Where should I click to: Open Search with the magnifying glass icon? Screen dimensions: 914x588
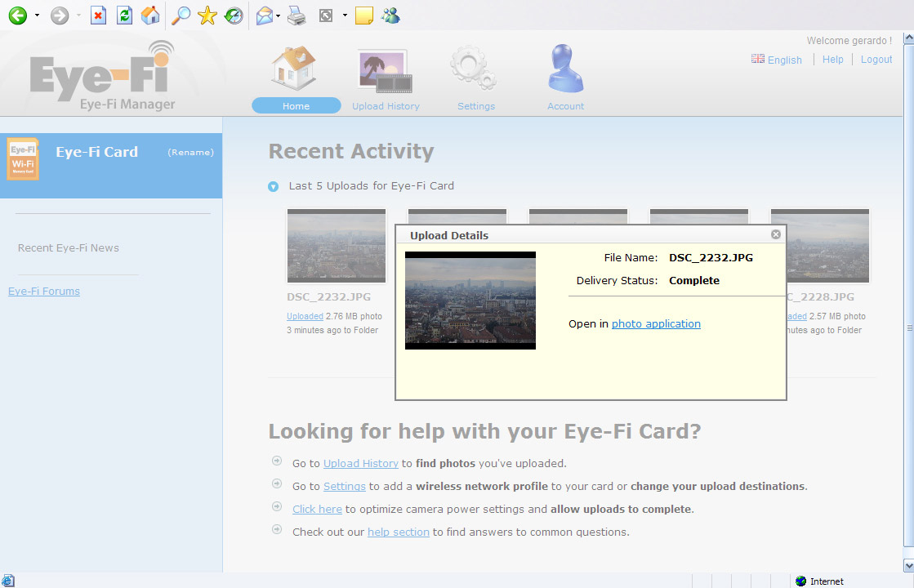(x=181, y=16)
